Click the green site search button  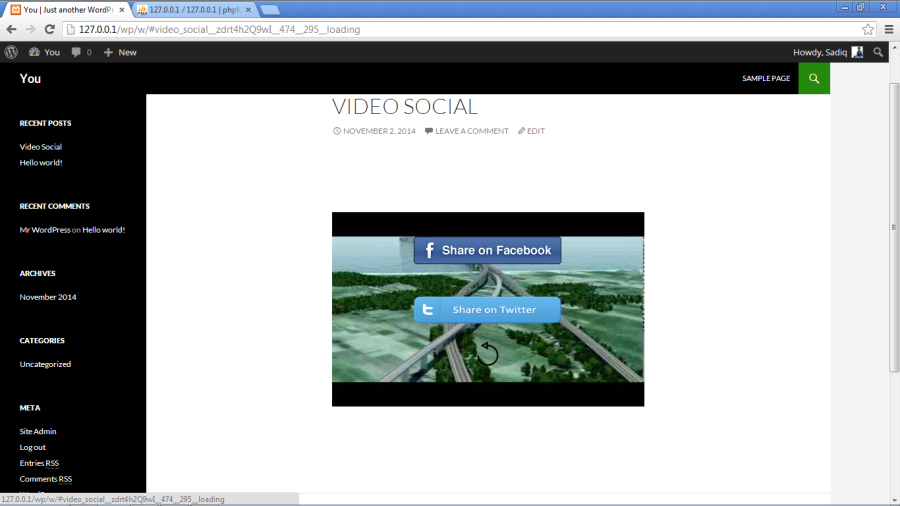coord(814,79)
